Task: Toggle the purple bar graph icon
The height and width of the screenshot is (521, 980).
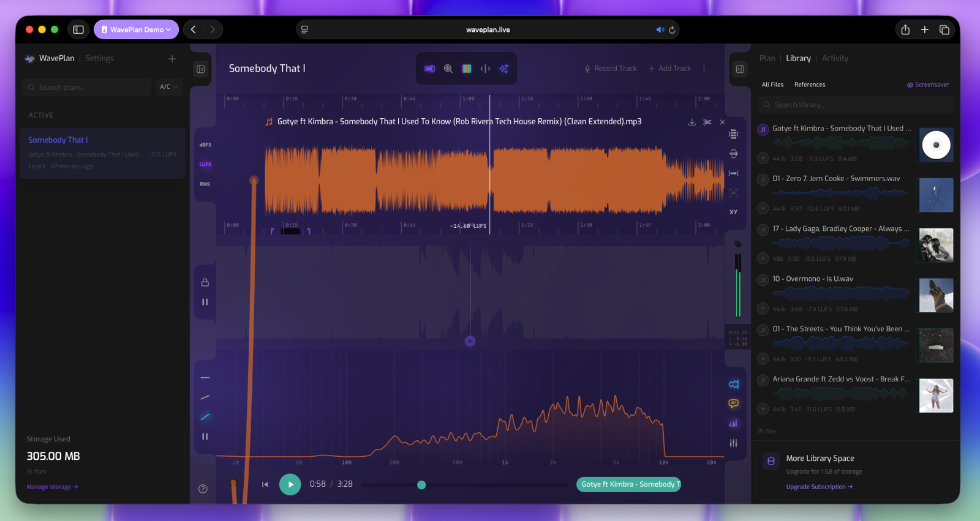Action: 733,424
